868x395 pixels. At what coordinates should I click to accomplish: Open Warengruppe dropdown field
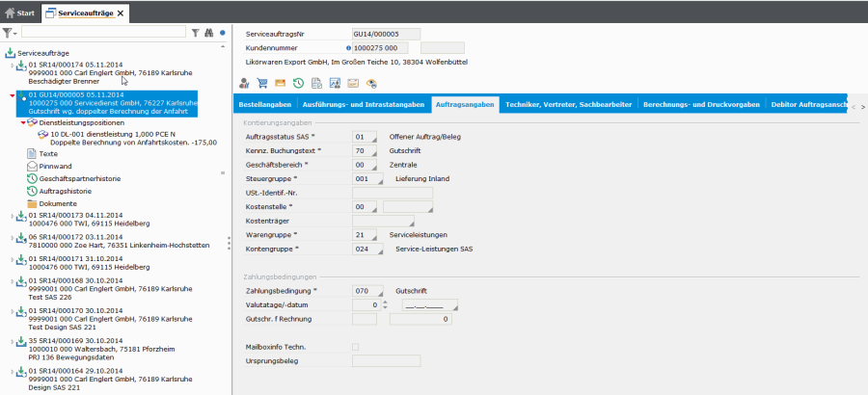365,235
